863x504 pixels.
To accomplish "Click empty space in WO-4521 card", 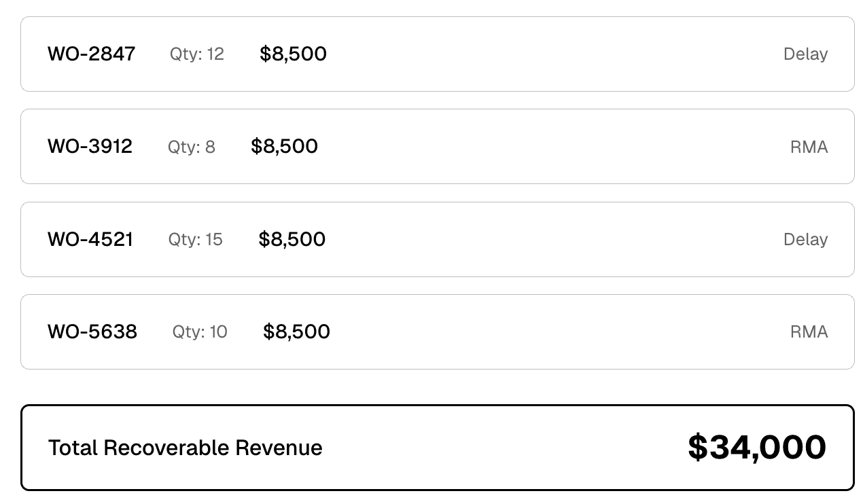I will [544, 239].
